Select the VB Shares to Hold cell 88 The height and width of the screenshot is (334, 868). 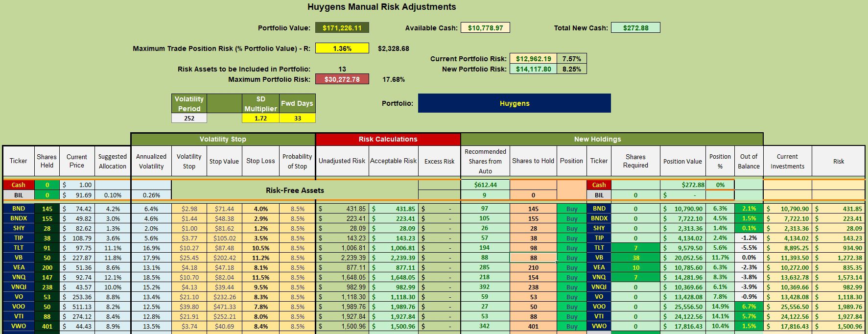pyautogui.click(x=533, y=258)
